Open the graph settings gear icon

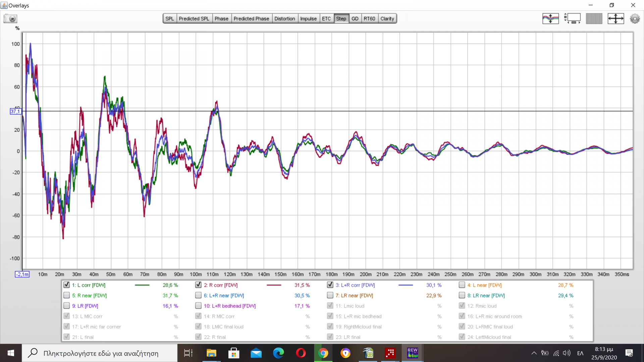pos(635,18)
